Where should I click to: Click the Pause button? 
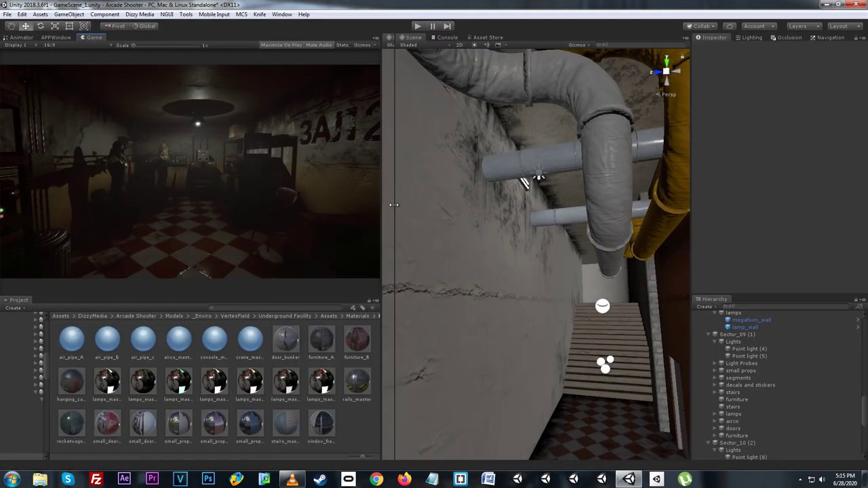click(432, 26)
